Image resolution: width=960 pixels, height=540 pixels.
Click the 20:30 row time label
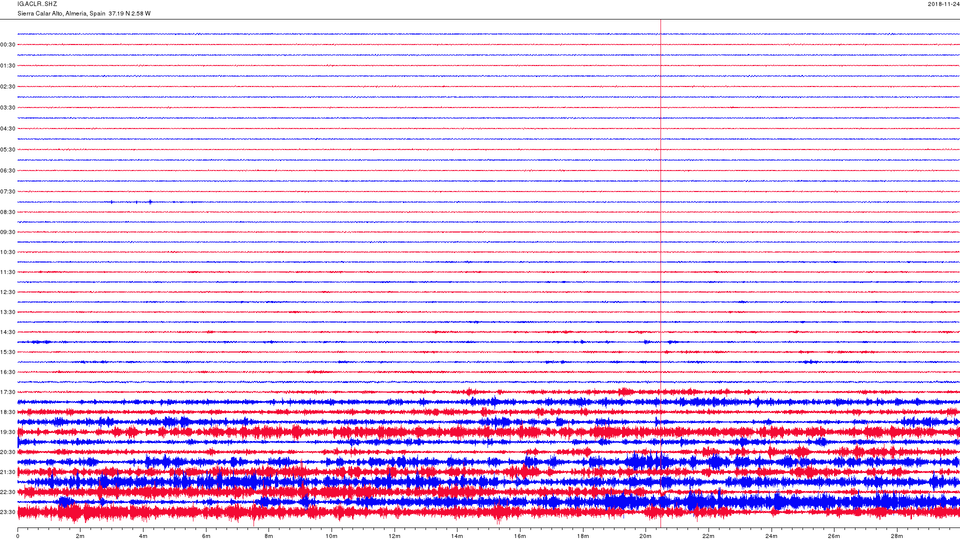[x=8, y=452]
